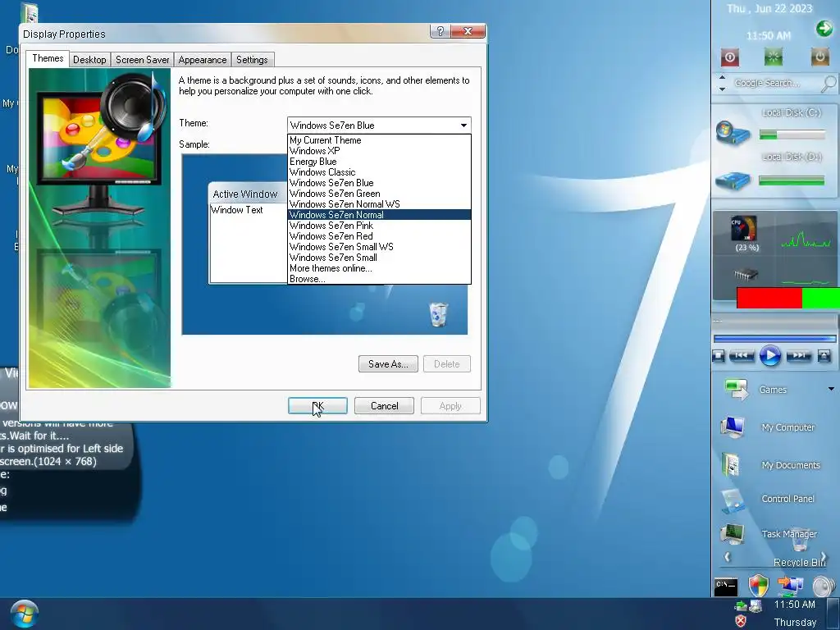Viewport: 840px width, 630px height.
Task: Choose Energy Blue theme option
Action: (379, 162)
